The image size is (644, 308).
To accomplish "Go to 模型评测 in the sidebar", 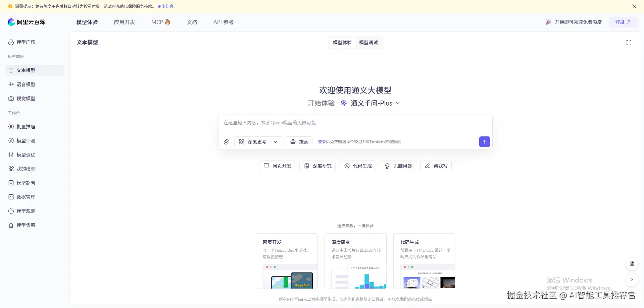I will (35, 141).
